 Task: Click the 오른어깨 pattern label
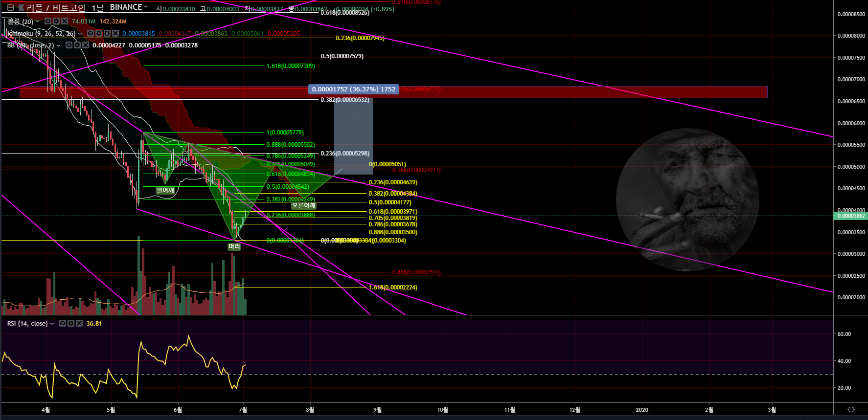(304, 205)
